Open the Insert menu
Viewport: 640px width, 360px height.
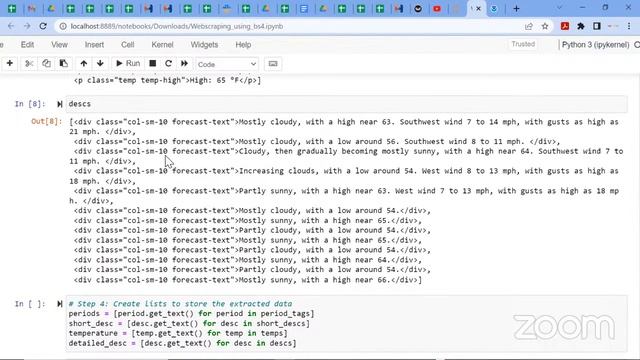[94, 45]
